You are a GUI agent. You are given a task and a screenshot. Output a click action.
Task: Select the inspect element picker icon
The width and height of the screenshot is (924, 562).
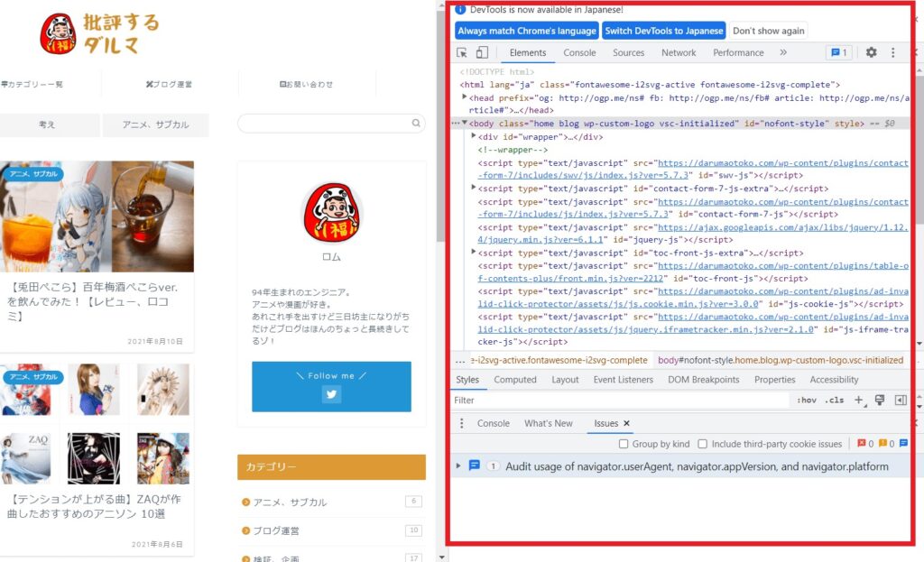coord(462,52)
